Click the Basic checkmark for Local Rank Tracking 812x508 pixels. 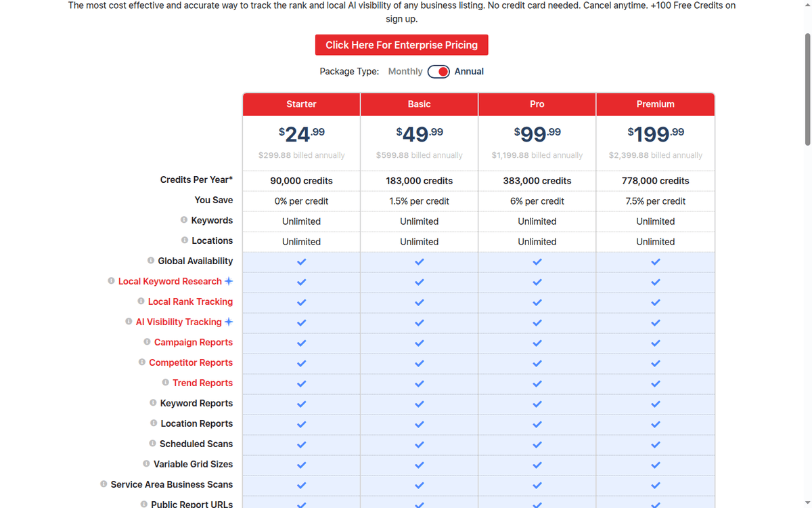(420, 302)
